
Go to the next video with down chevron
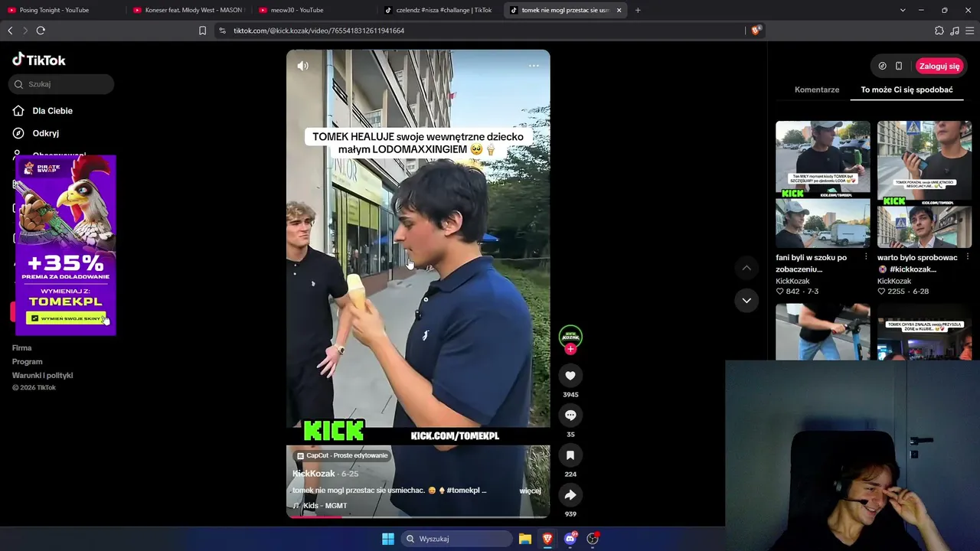tap(746, 300)
